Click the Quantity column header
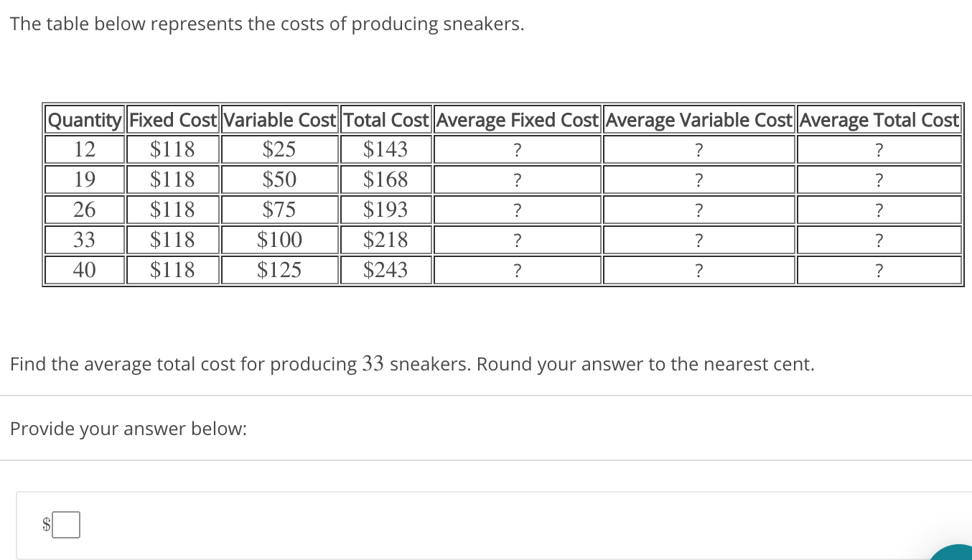The width and height of the screenshot is (972, 560). [x=85, y=120]
